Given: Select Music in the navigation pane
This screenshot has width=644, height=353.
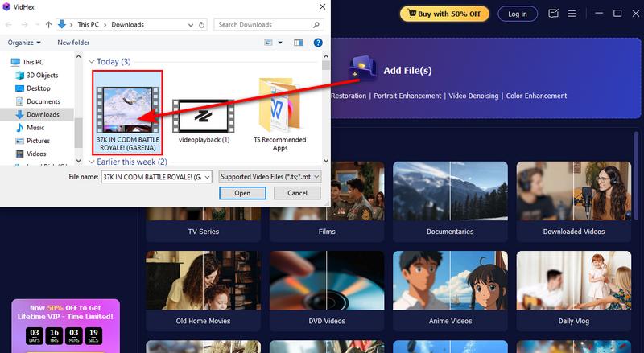Looking at the screenshot, I should [x=35, y=127].
